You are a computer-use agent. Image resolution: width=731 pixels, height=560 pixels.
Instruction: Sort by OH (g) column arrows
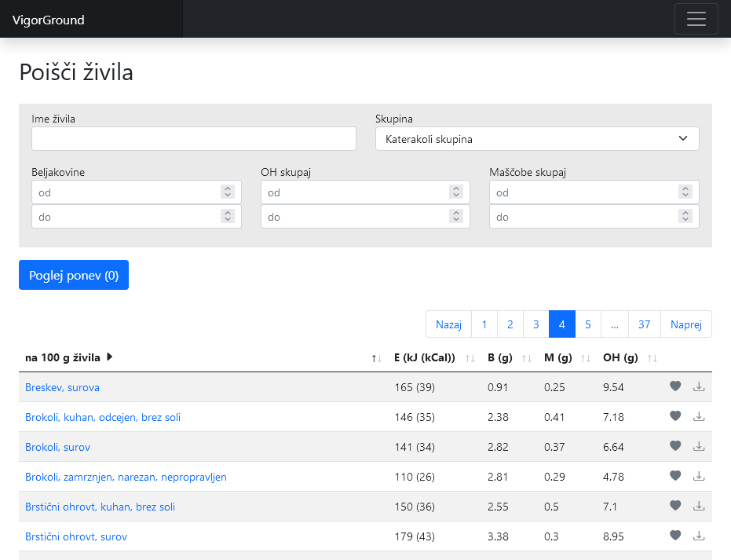coord(652,358)
